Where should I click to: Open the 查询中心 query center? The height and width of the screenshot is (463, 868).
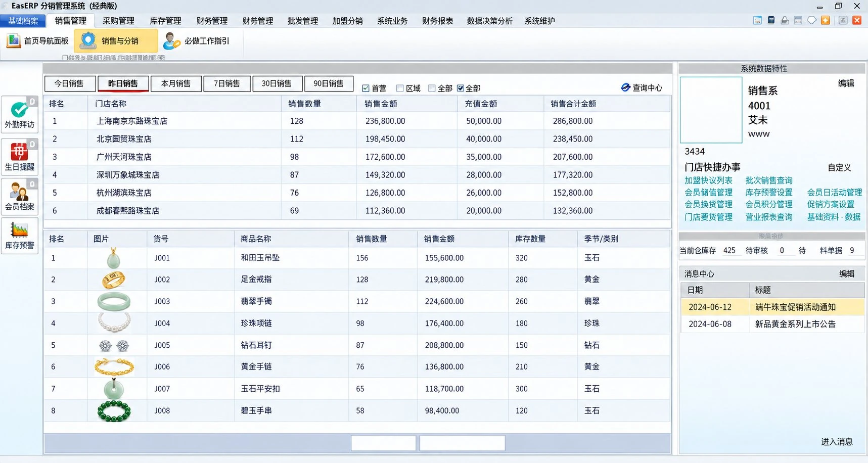coord(642,87)
